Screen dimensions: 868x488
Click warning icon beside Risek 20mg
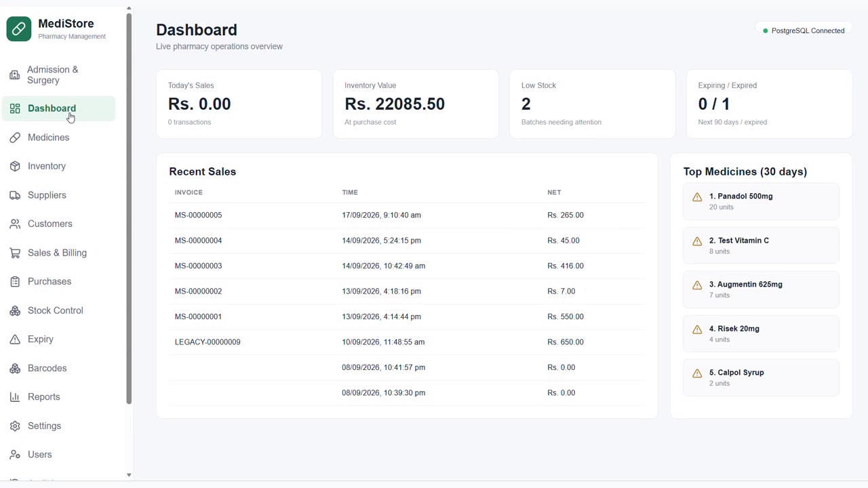pos(697,329)
